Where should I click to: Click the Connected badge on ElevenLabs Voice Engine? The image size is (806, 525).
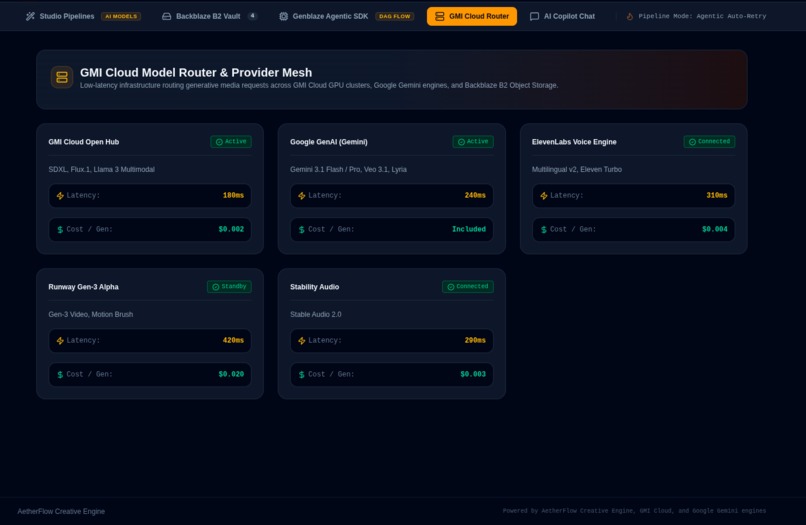(709, 141)
